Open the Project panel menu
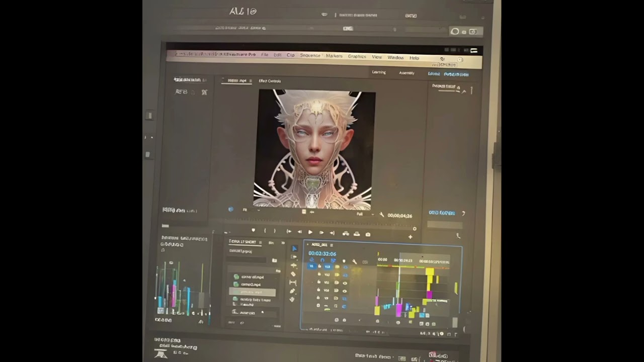 pos(259,243)
